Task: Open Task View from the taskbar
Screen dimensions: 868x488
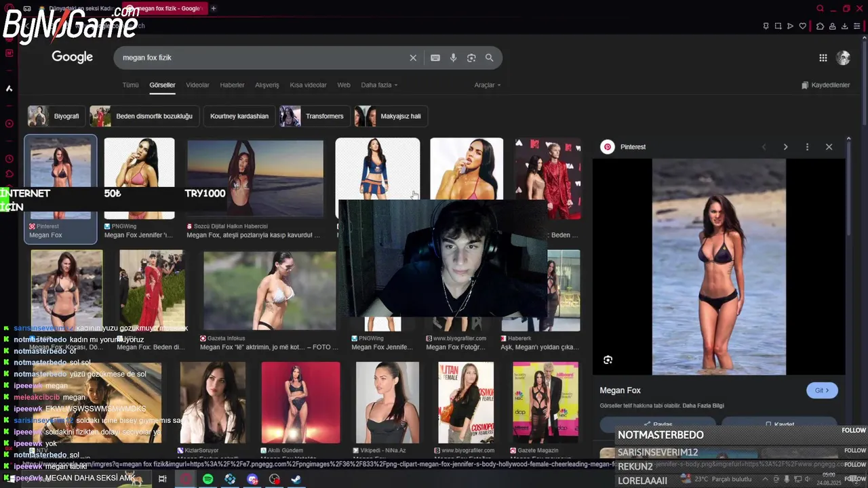Action: (x=163, y=479)
